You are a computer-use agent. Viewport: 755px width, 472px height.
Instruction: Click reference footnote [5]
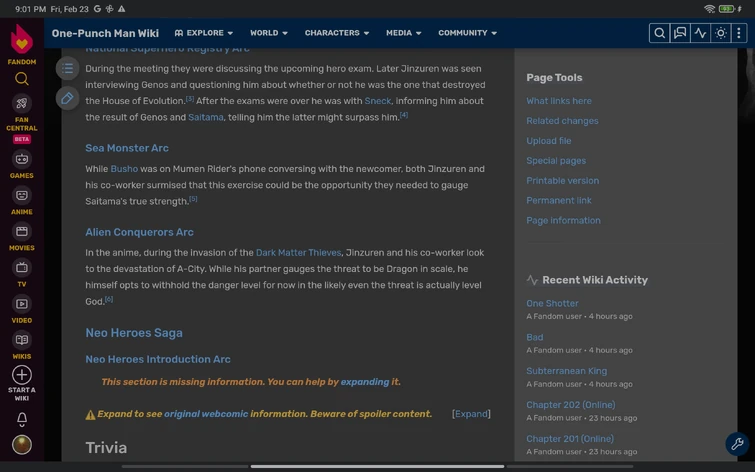tap(193, 199)
